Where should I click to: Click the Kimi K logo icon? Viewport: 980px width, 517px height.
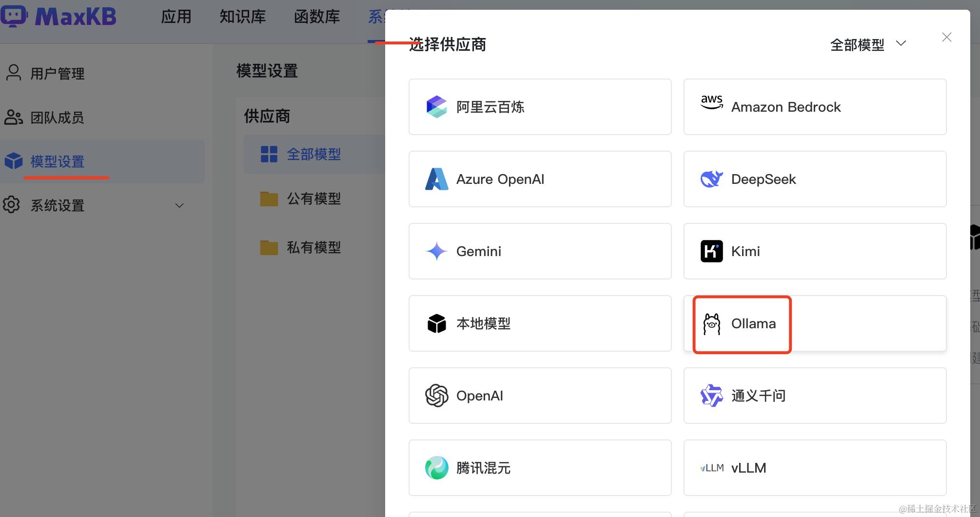(712, 251)
